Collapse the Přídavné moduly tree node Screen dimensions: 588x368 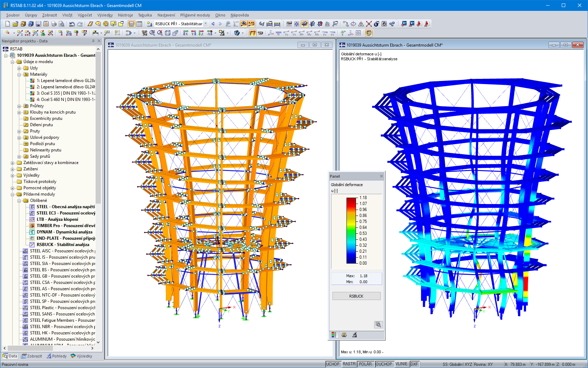pyautogui.click(x=13, y=194)
